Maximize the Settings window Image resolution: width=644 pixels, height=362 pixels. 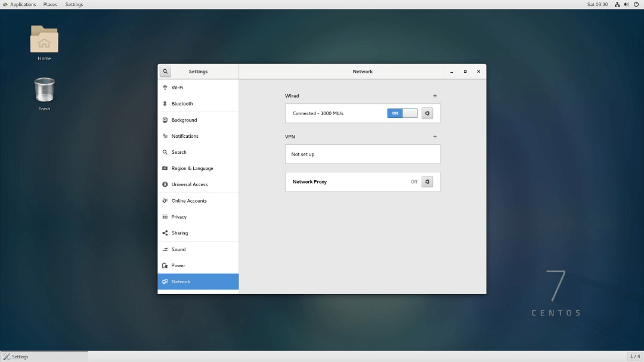465,72
